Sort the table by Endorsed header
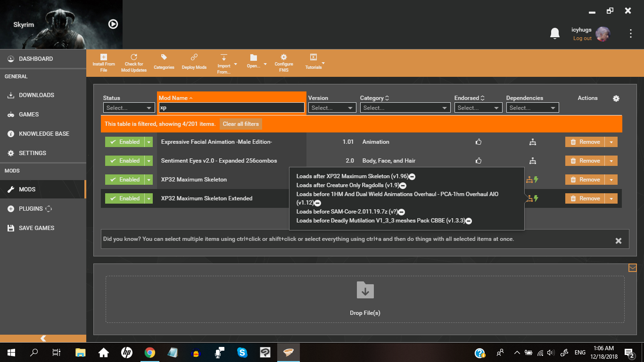 click(x=470, y=98)
